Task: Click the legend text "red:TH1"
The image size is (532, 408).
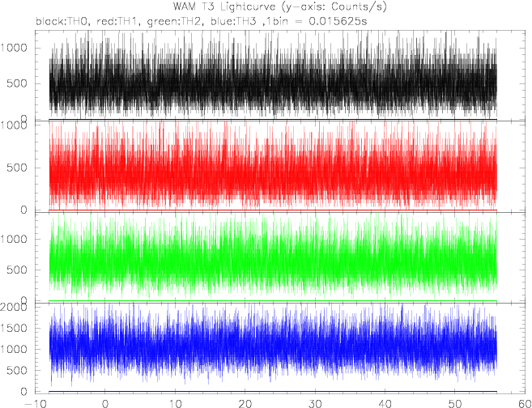Action: (x=119, y=21)
